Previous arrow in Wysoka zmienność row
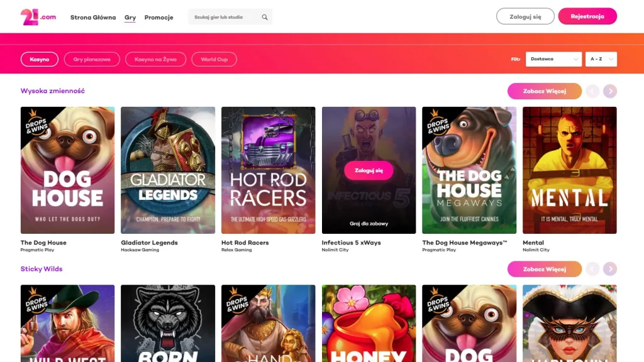Screen dimensions: 644x362 pos(592,91)
